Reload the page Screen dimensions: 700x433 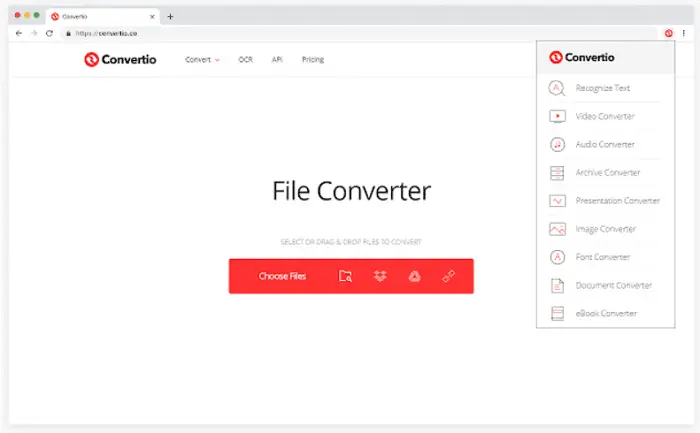pyautogui.click(x=50, y=33)
